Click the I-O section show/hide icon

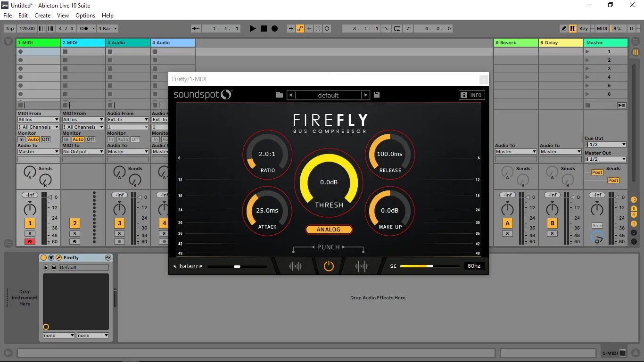coord(634,200)
